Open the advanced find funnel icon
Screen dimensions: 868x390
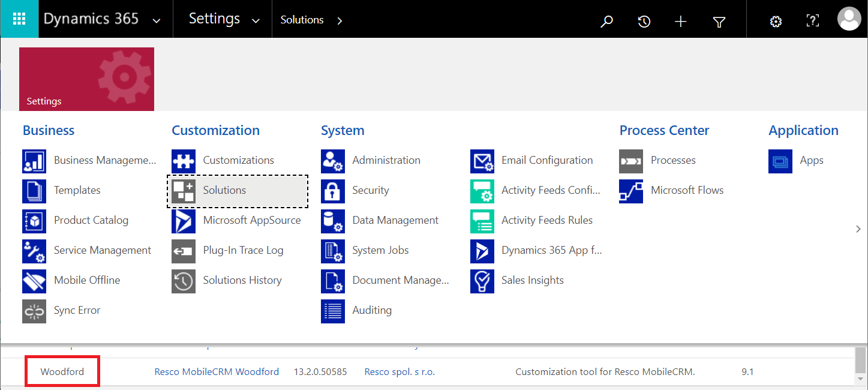pyautogui.click(x=719, y=22)
